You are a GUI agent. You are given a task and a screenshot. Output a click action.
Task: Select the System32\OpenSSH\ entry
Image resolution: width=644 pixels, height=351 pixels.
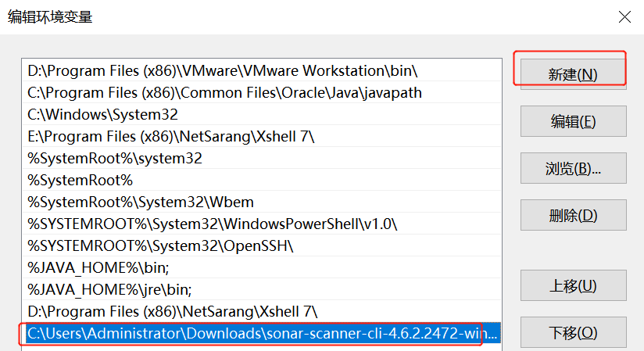tap(262, 245)
